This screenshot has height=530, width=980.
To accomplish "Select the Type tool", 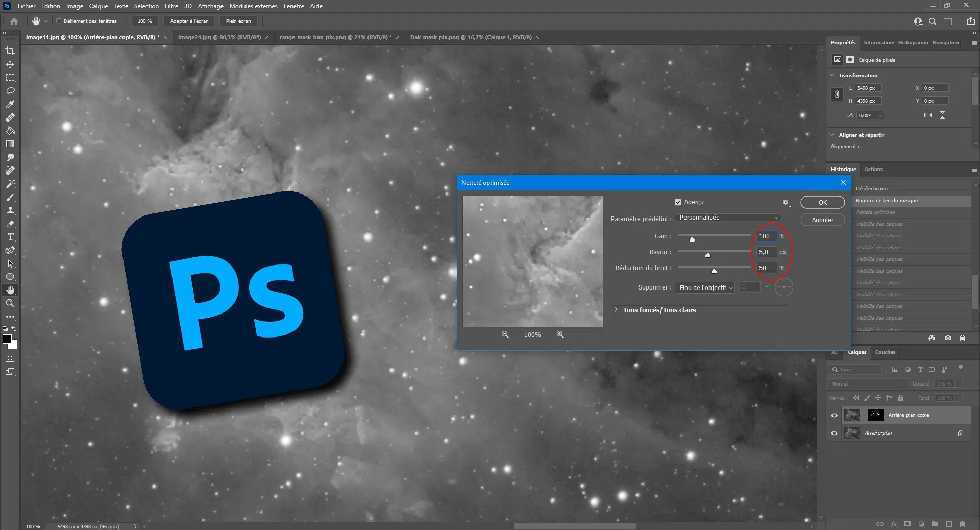I will tap(10, 237).
